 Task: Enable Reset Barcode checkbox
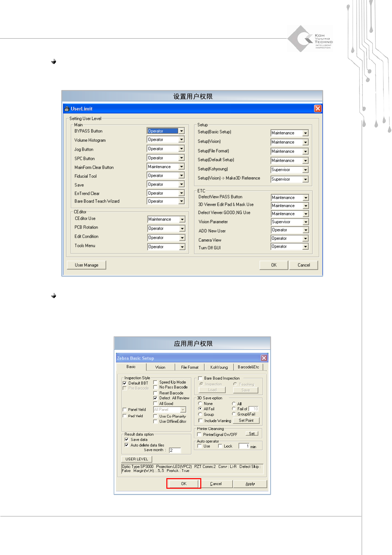point(155,393)
